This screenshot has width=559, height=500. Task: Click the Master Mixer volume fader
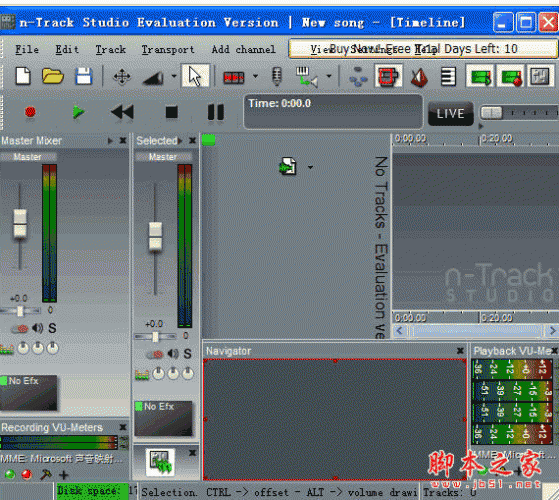pos(20,224)
